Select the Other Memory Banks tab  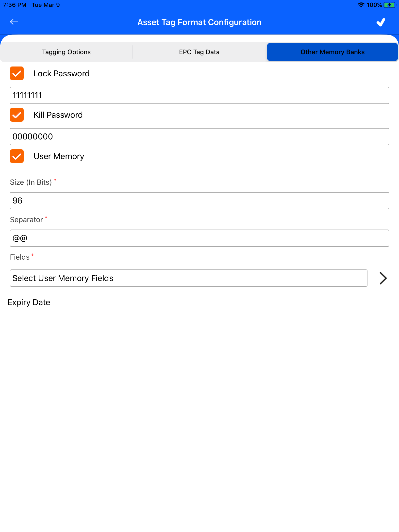pos(332,52)
